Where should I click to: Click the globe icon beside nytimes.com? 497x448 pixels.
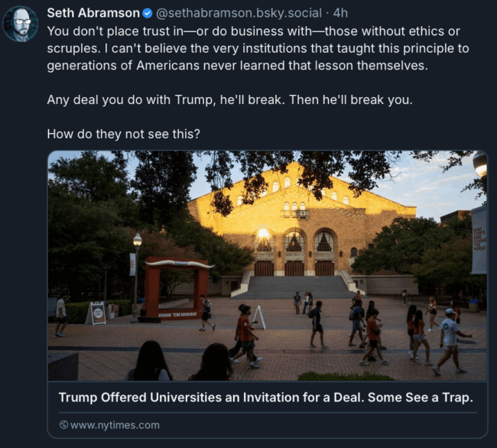pyautogui.click(x=63, y=424)
